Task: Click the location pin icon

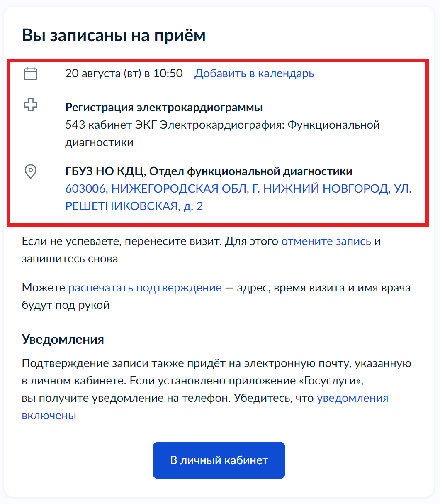Action: tap(31, 171)
